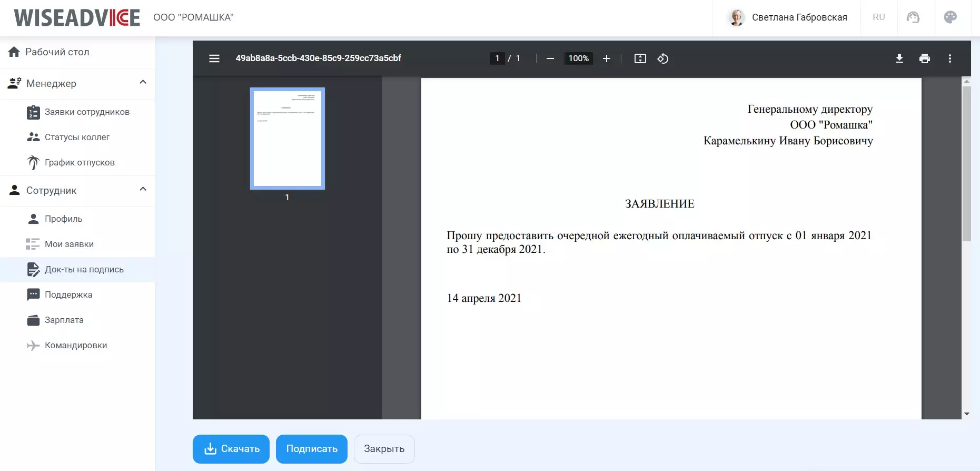Screen dimensions: 980x471
Task: Click the WISEADVICE logo
Action: pyautogui.click(x=77, y=17)
